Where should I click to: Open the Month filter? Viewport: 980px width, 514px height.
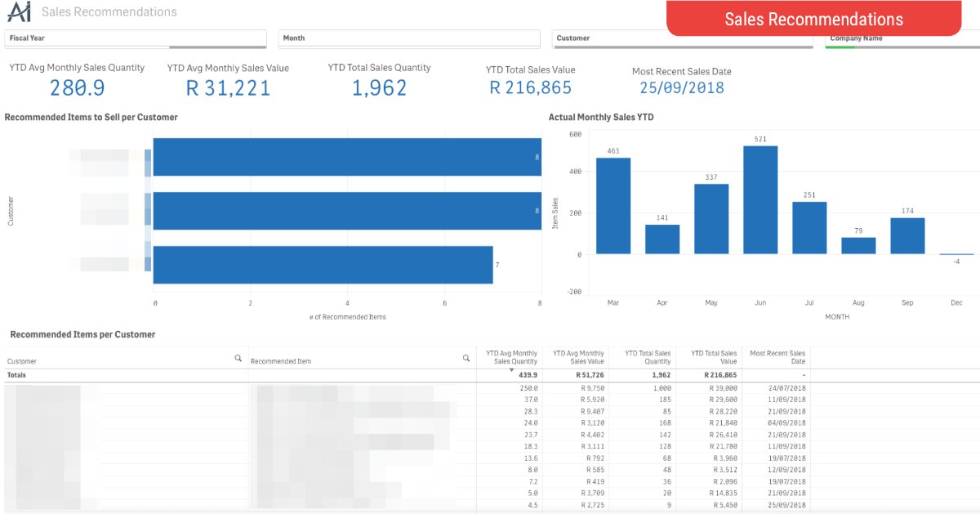click(409, 38)
